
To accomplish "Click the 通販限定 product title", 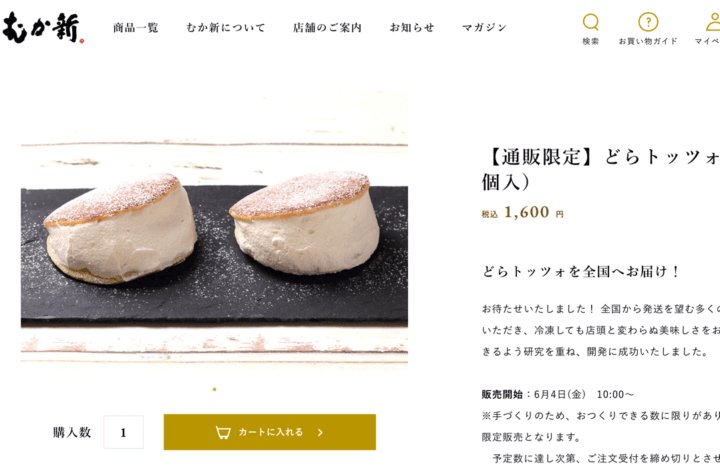I will [x=601, y=169].
